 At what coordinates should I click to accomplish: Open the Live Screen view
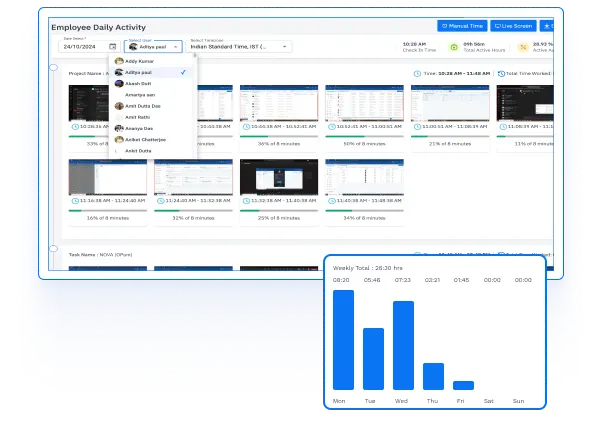point(513,26)
